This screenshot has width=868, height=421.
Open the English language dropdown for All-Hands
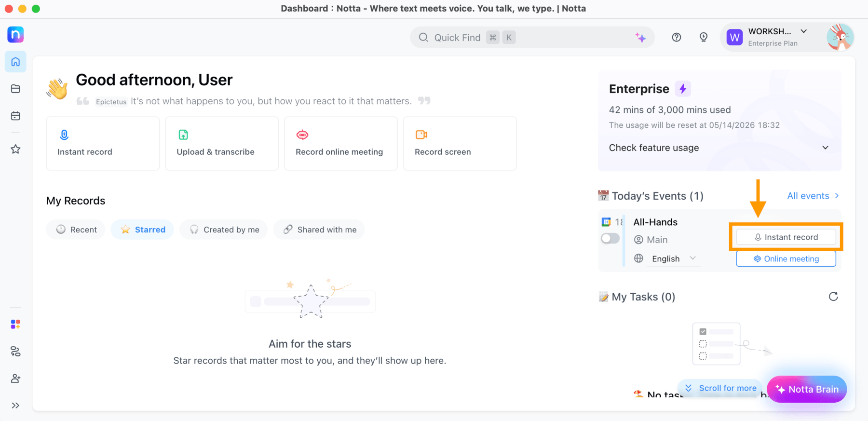click(x=674, y=258)
